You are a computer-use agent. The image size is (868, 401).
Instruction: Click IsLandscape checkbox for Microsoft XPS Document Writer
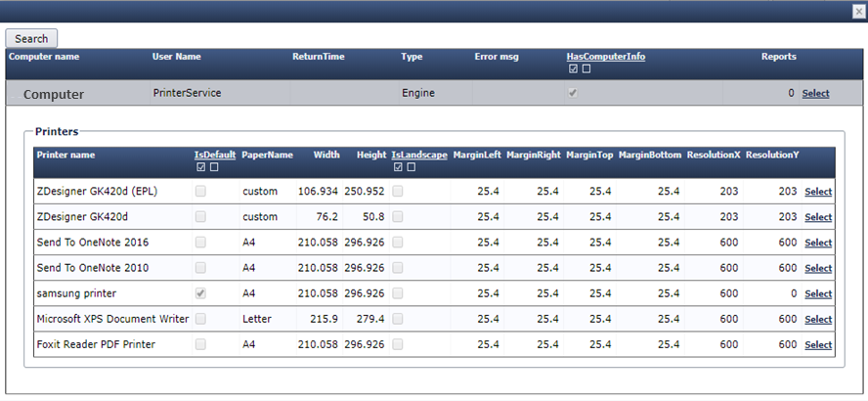[398, 319]
